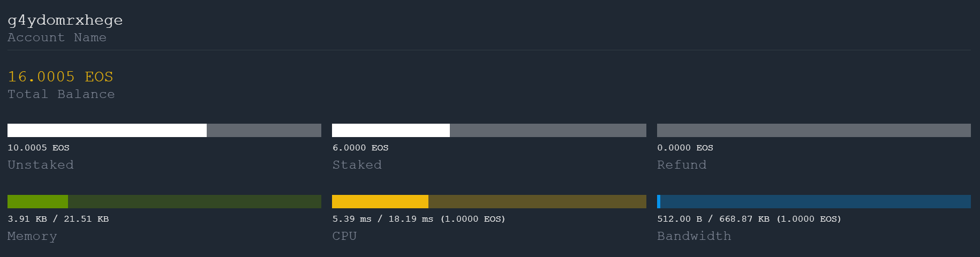Click the 10.0005 EOS unstaked amount
The height and width of the screenshot is (257, 980).
(x=39, y=148)
